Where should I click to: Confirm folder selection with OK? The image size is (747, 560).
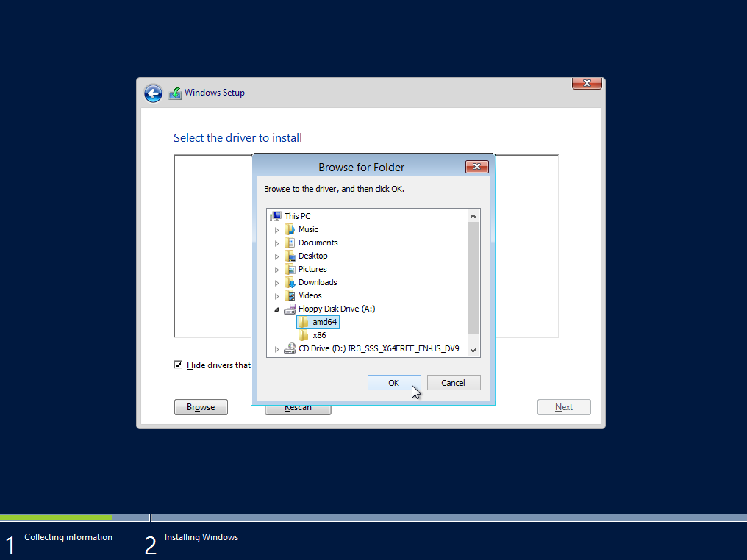click(394, 383)
